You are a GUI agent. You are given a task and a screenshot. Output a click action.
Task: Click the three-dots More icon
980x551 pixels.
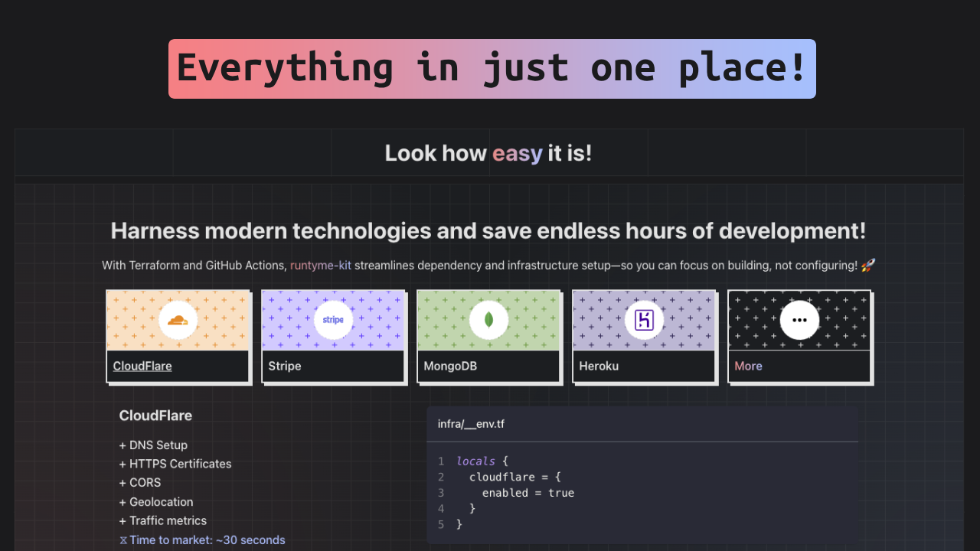799,321
